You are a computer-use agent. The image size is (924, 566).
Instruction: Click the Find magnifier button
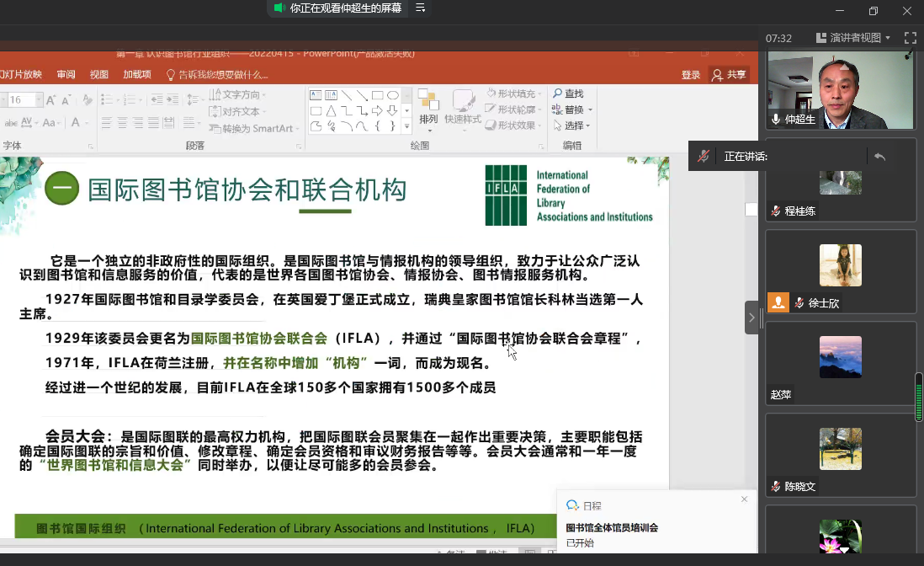coord(568,93)
